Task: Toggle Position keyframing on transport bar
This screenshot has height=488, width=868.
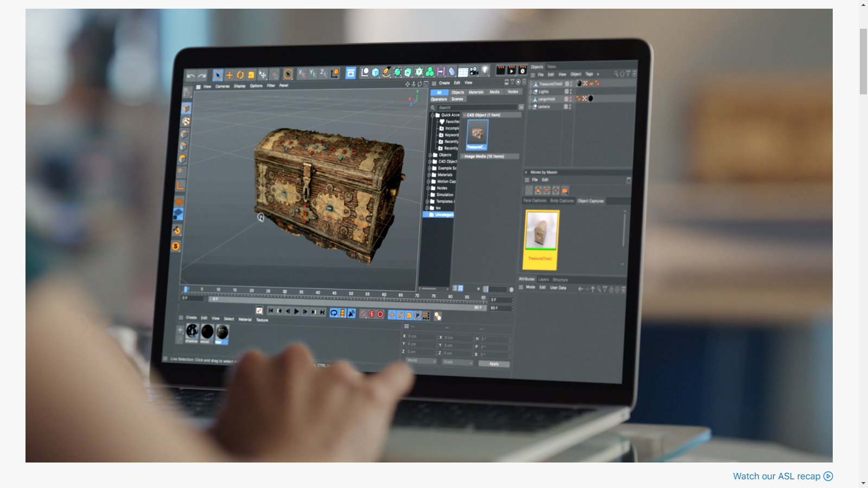Action: point(392,315)
